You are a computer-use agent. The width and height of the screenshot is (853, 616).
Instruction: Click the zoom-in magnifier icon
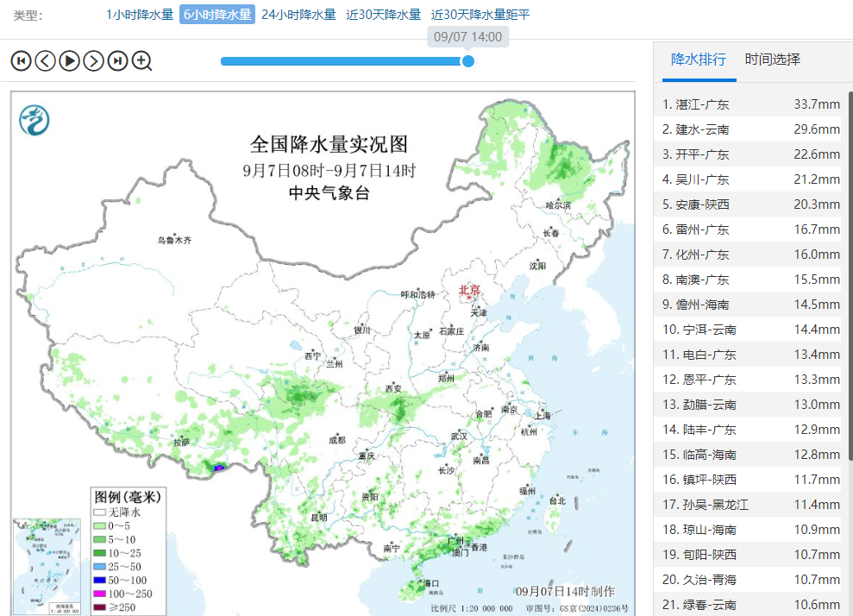coord(142,60)
